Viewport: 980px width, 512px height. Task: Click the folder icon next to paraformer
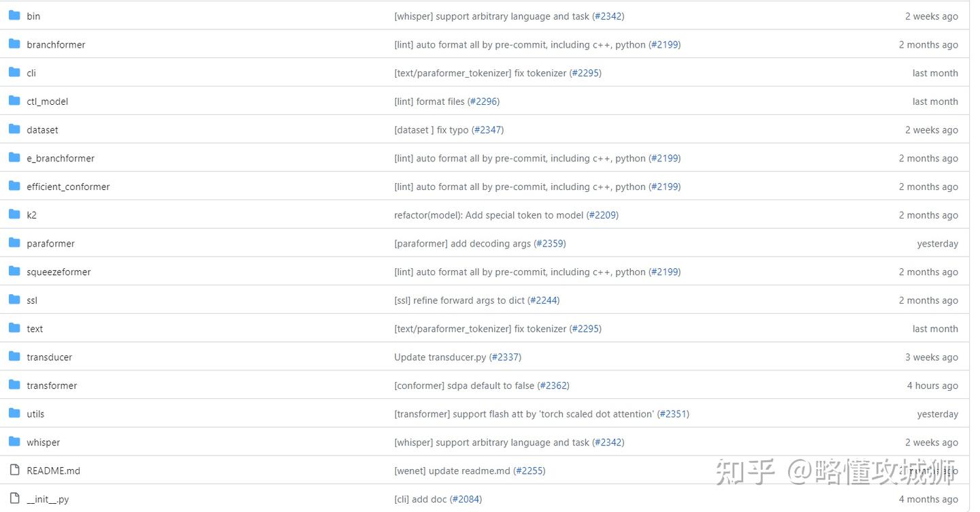[14, 243]
